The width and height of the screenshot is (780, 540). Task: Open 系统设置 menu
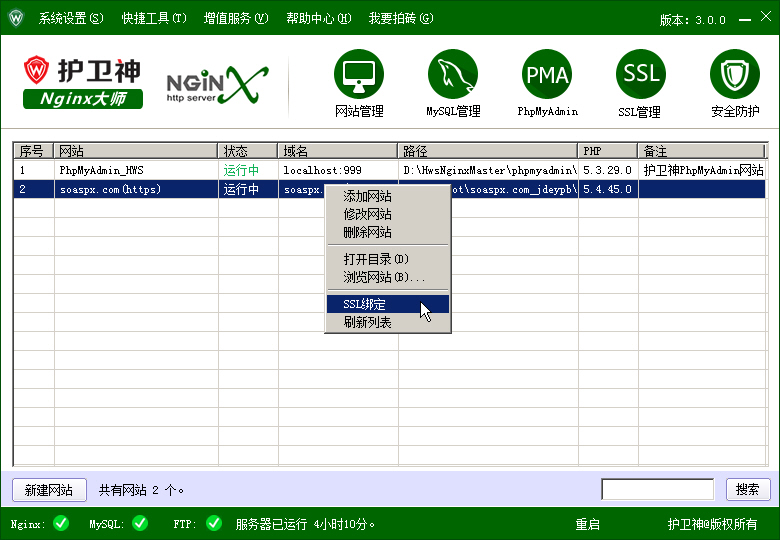coord(70,18)
